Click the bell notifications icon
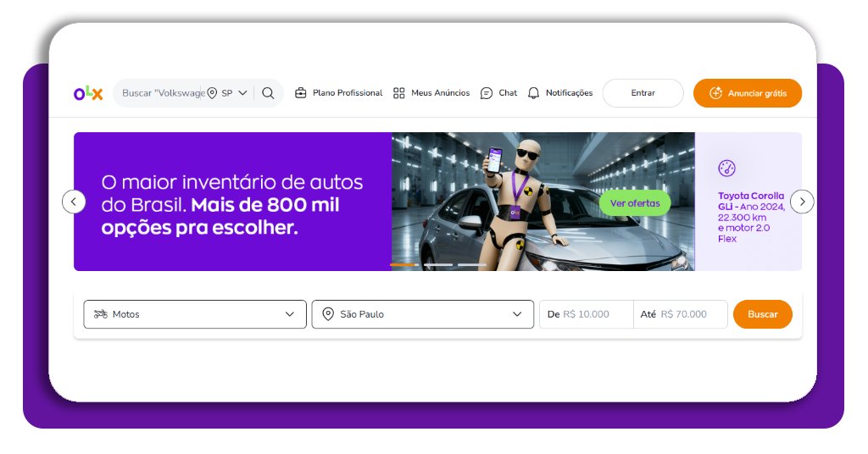The image size is (868, 454). tap(534, 93)
